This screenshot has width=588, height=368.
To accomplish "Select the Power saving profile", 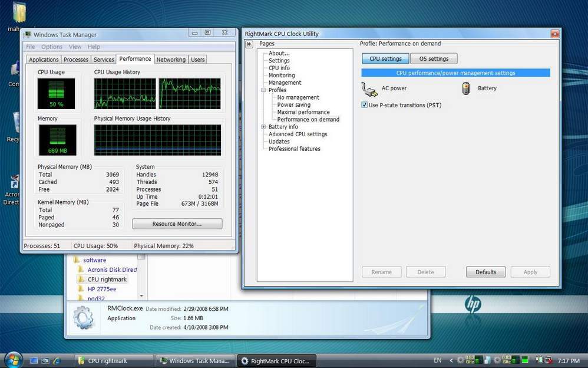I will click(293, 105).
